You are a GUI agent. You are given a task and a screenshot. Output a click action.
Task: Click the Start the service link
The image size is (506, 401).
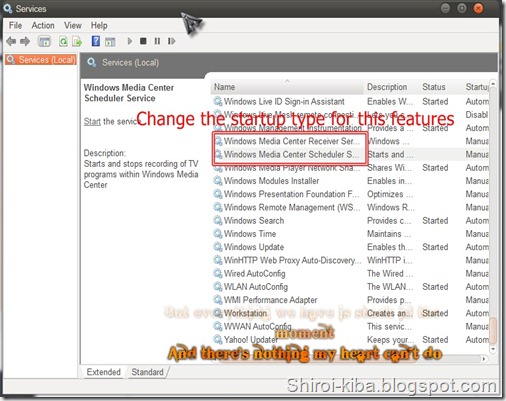pyautogui.click(x=92, y=121)
